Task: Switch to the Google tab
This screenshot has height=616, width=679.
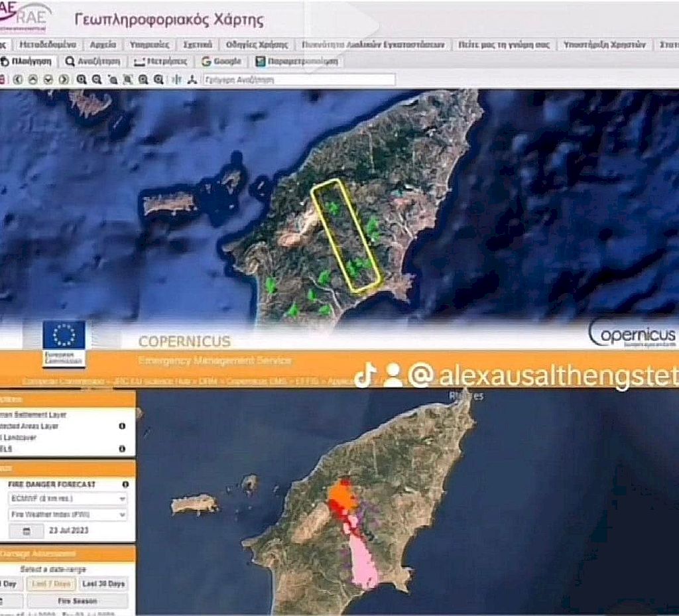Action: pyautogui.click(x=221, y=62)
